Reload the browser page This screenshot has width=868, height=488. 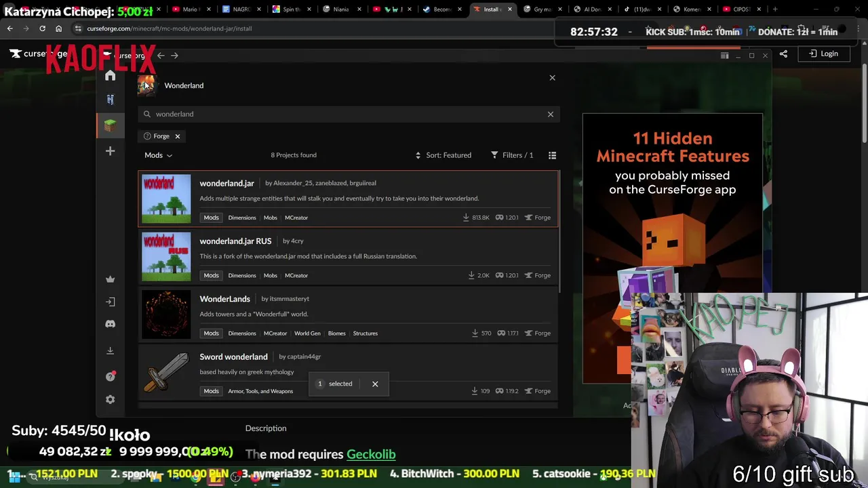(x=42, y=28)
